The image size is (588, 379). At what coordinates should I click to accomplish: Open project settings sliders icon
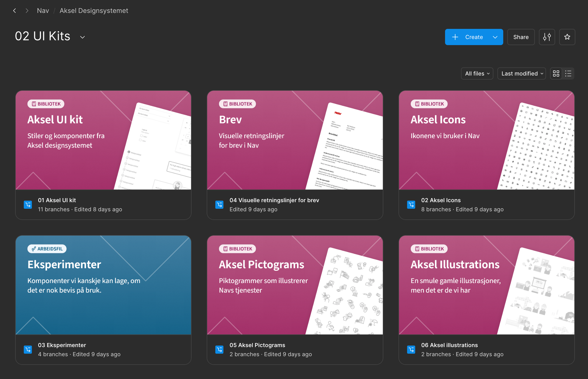tap(547, 37)
